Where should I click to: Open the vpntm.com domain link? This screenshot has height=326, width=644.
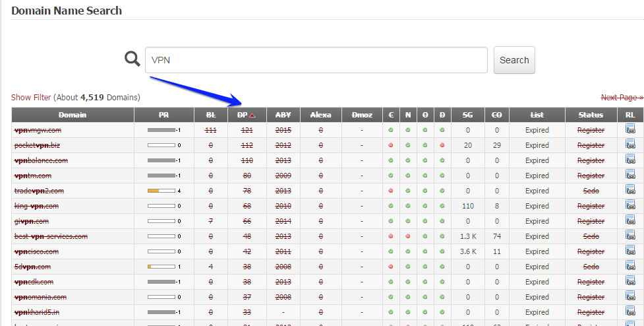[33, 176]
